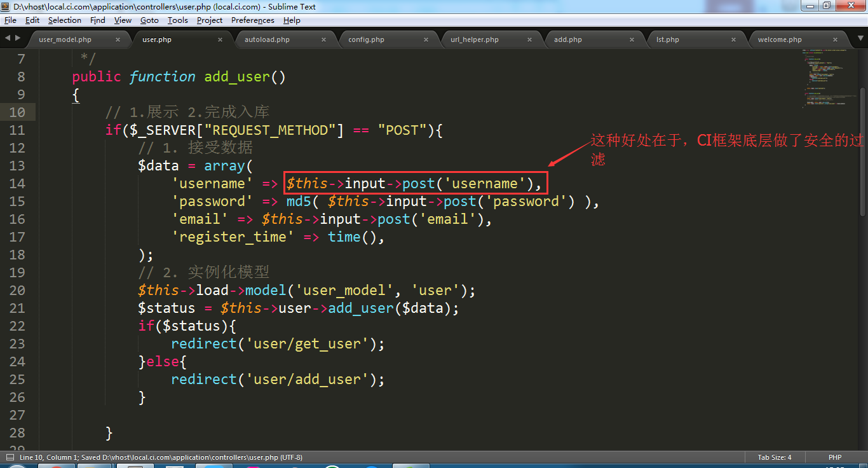The width and height of the screenshot is (868, 468).
Task: Open the Project menu
Action: click(209, 20)
